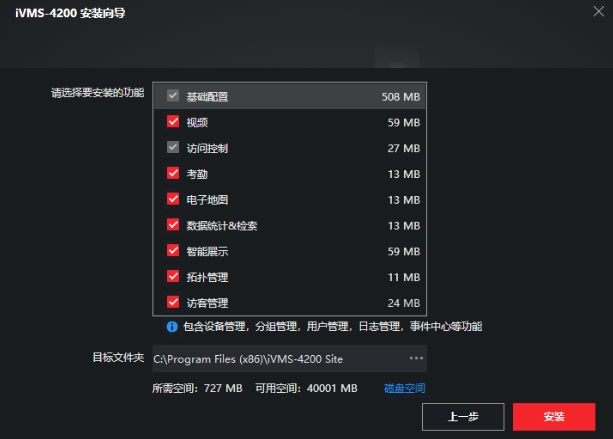Viewport: 613px width, 439px height.
Task: Click the greyed 基础配置 checkbox
Action: tap(173, 96)
